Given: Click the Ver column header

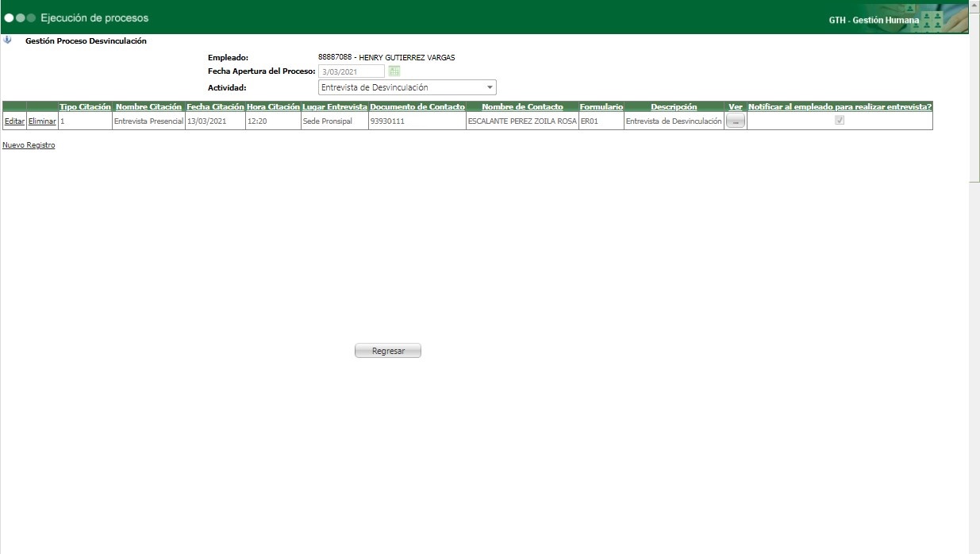Looking at the screenshot, I should click(736, 106).
